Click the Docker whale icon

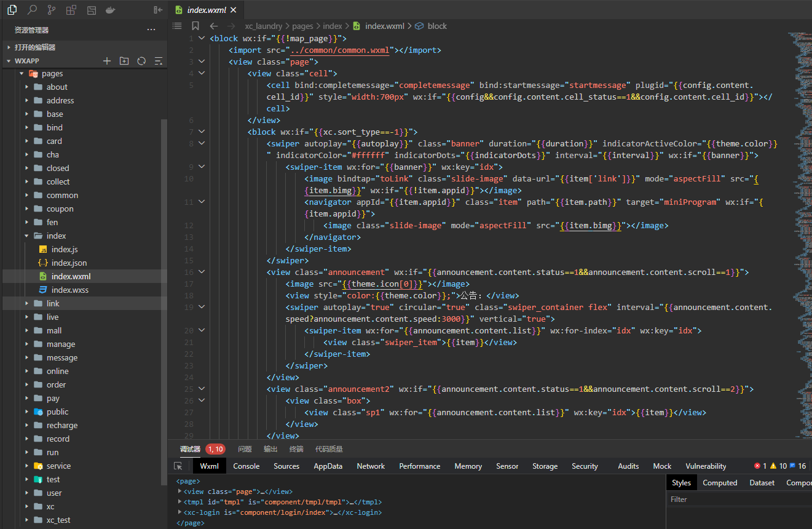111,10
